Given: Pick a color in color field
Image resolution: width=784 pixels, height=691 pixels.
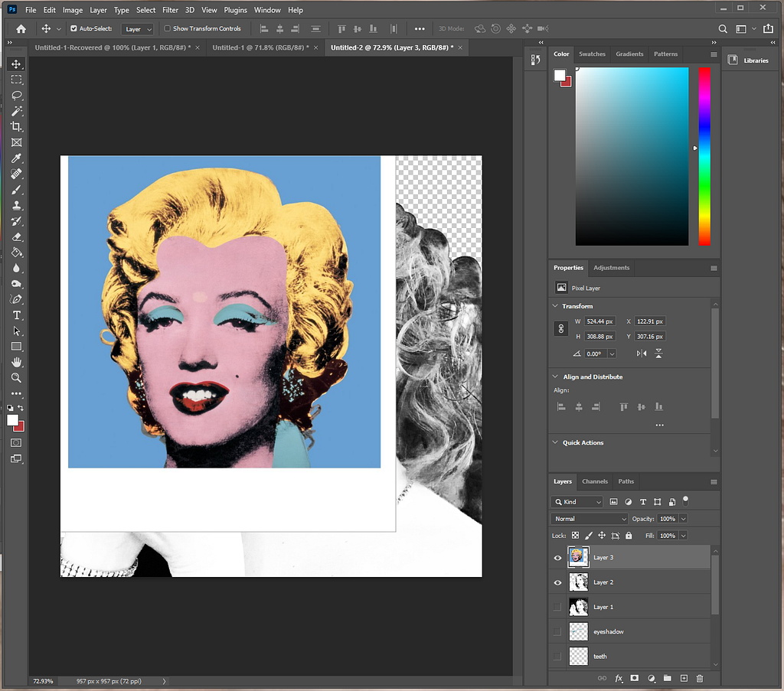Looking at the screenshot, I should click(x=632, y=156).
